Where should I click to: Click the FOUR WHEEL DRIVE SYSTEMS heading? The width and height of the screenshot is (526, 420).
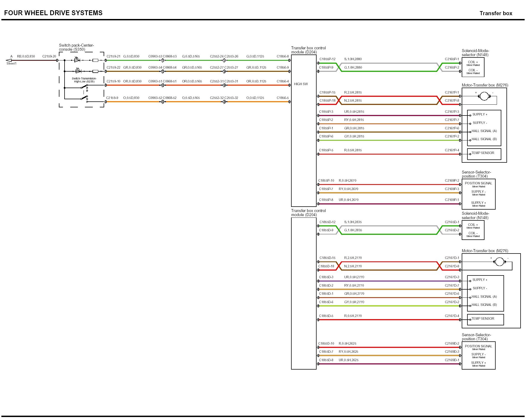click(x=53, y=13)
